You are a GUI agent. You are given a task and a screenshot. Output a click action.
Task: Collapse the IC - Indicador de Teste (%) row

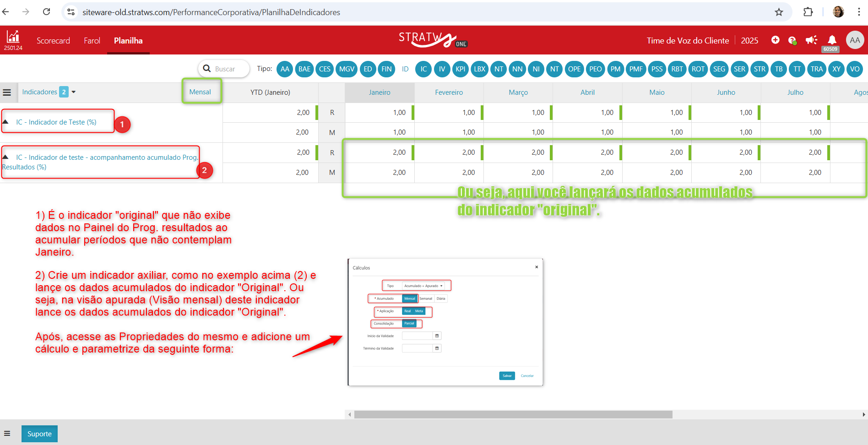(x=5, y=122)
